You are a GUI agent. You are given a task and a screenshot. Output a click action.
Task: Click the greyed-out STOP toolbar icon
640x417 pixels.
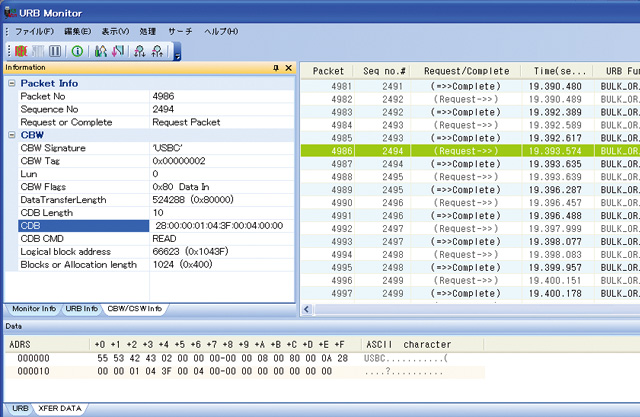point(38,51)
